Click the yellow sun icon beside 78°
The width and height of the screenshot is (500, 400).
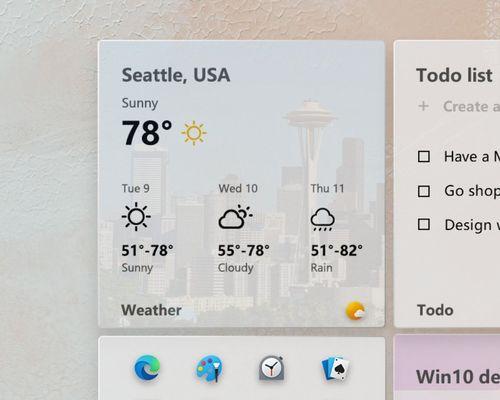[194, 133]
